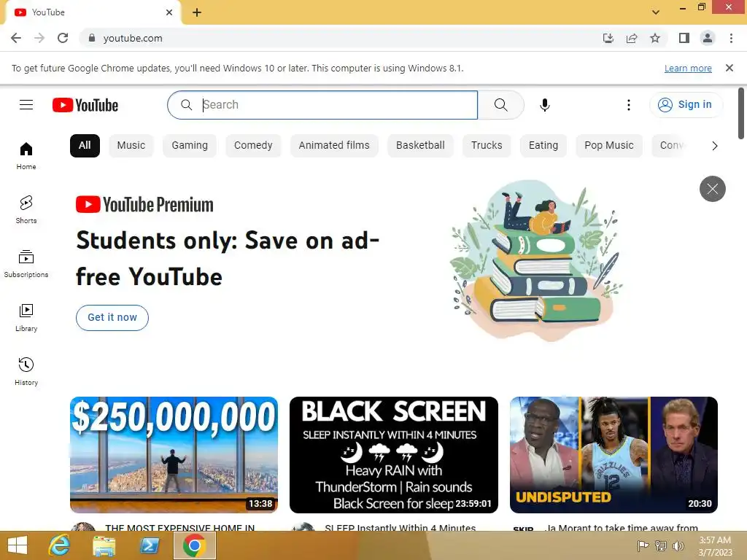Select the Gaming filter chip
The image size is (747, 560).
click(x=190, y=146)
